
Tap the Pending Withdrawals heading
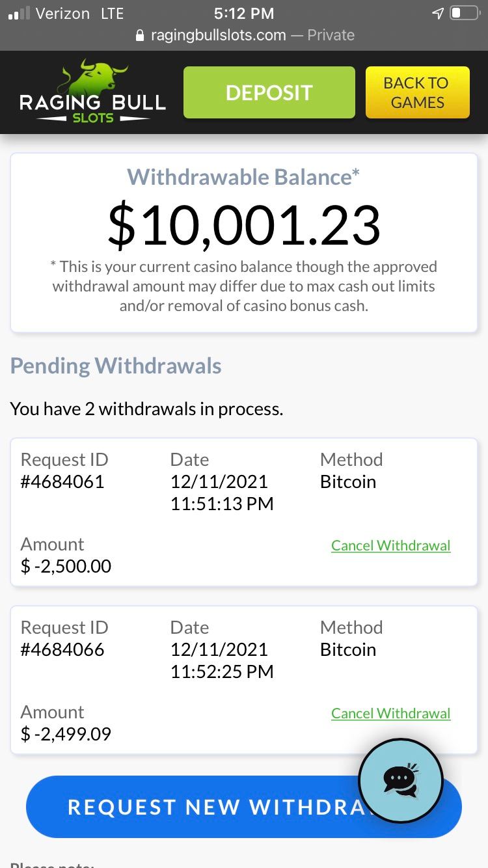[x=116, y=366]
